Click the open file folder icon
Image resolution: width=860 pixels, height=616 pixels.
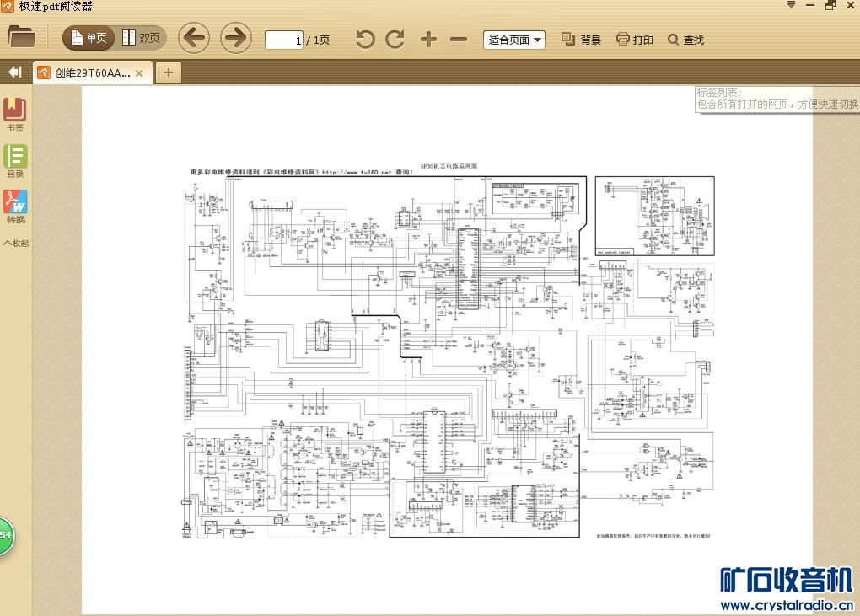[x=21, y=37]
